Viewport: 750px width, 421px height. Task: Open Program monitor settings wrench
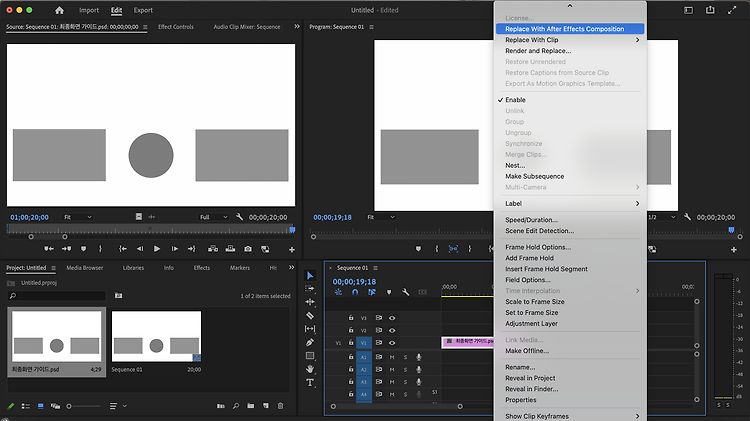687,217
